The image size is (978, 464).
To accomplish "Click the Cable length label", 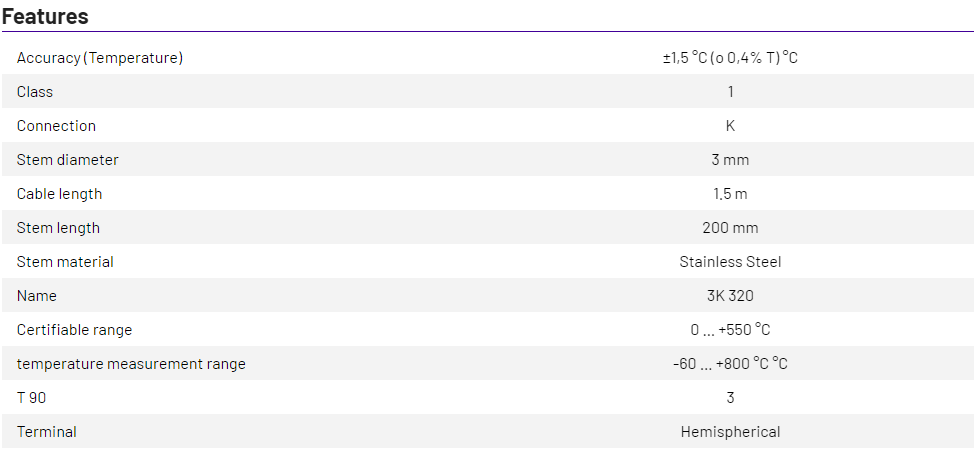I will tap(59, 194).
